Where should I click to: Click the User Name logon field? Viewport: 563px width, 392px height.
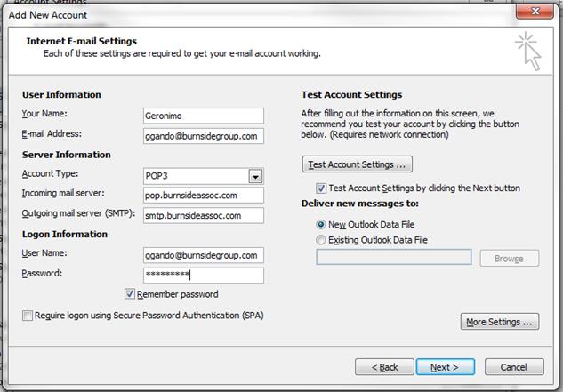[x=203, y=255]
